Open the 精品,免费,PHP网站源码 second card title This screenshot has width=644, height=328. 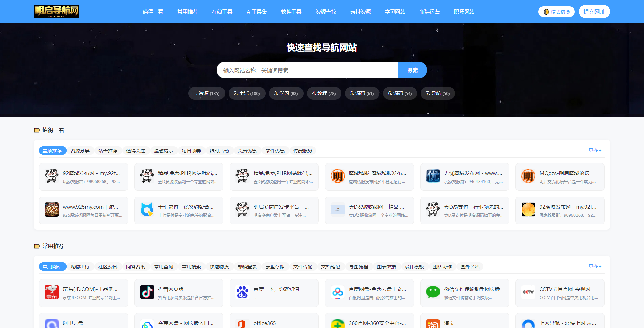click(188, 173)
